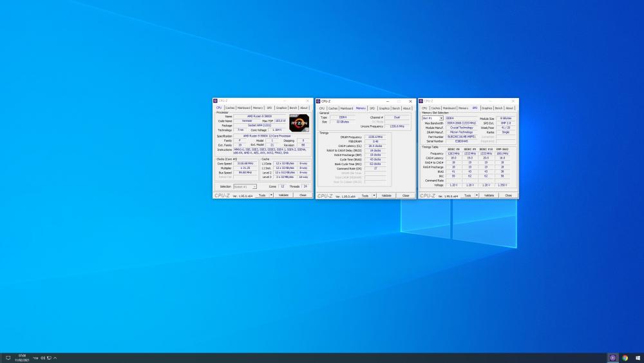This screenshot has width=644, height=363.
Task: Click the Channel # value Dual
Action: click(397, 117)
